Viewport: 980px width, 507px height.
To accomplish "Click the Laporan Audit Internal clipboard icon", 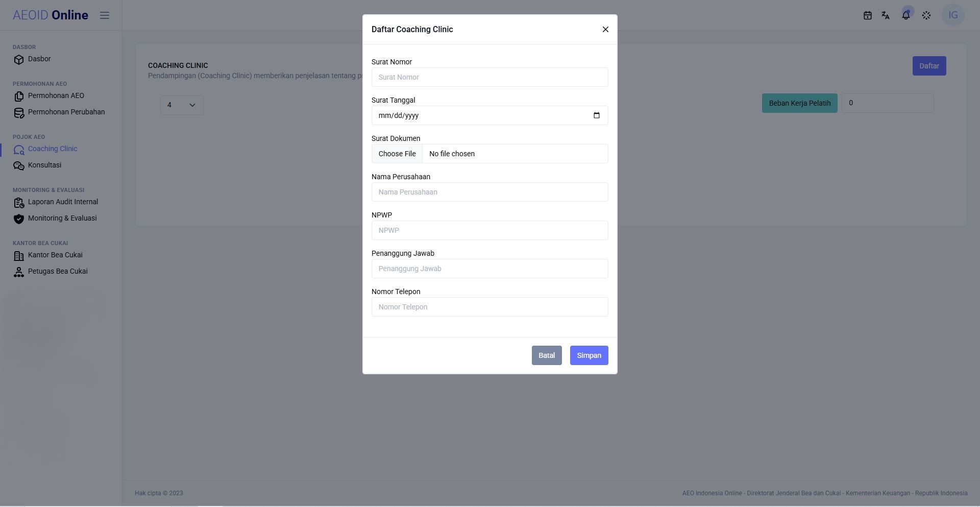I will point(19,203).
